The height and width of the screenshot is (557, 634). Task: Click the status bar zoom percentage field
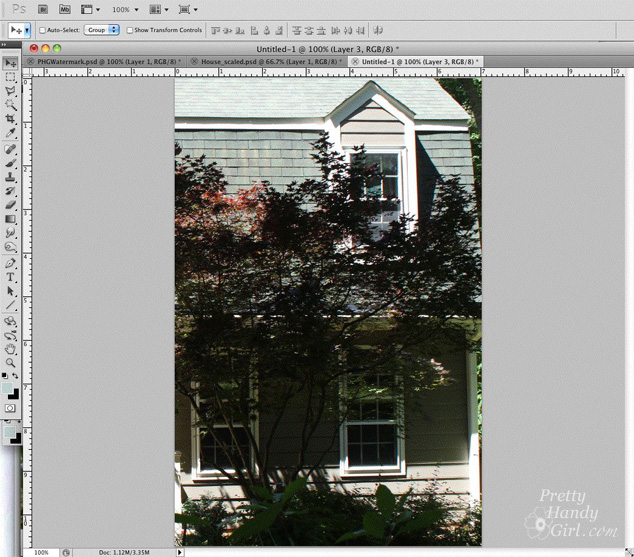[x=41, y=553]
